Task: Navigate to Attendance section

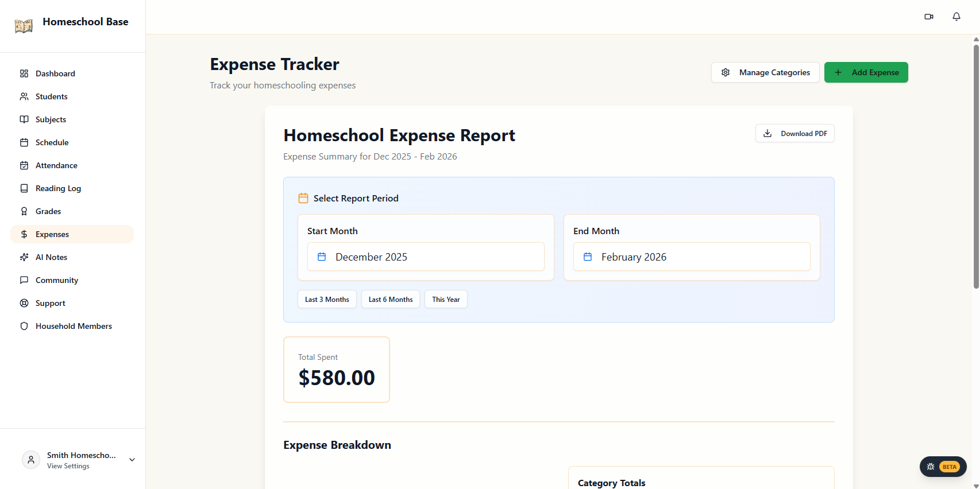Action: tap(72, 165)
